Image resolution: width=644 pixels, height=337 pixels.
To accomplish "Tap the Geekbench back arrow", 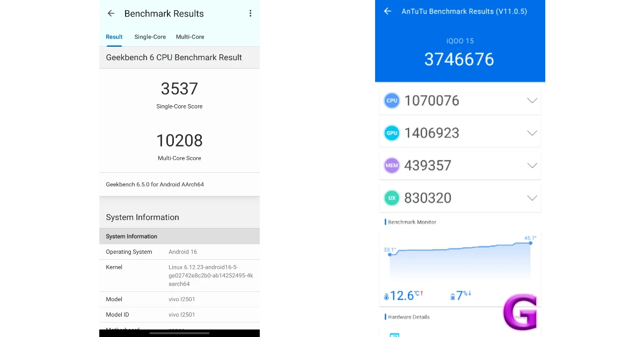I will click(x=111, y=13).
